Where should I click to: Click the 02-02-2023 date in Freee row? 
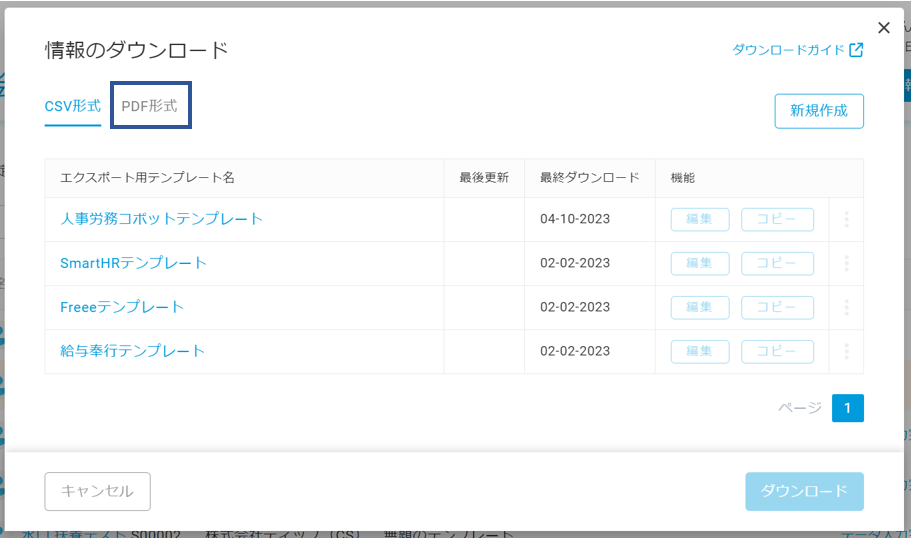point(575,307)
